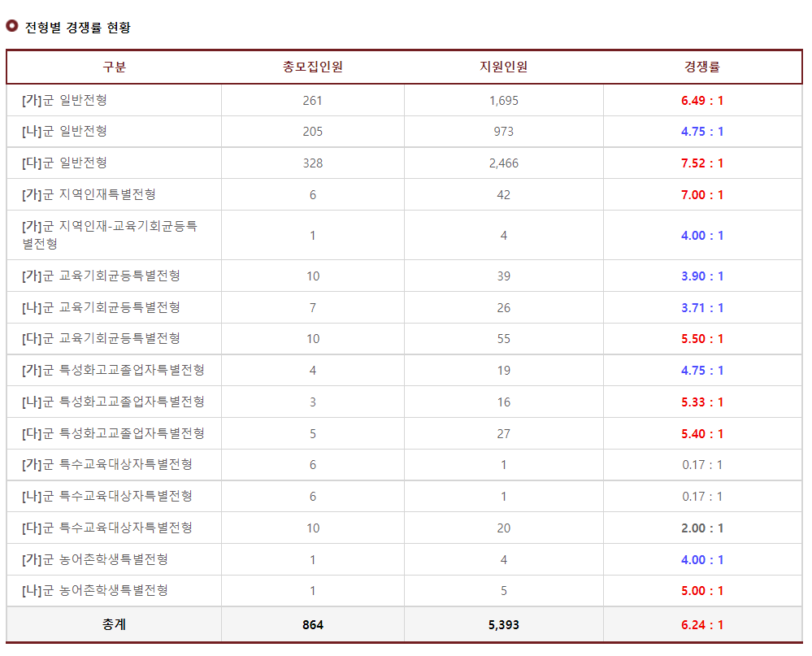Select the total applicant figure 5,393
812x656 pixels.
(x=503, y=624)
